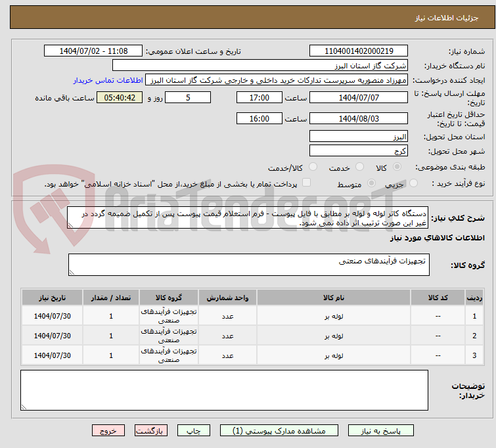This screenshot has width=496, height=448.
Task: Click the تاریخ نیاز column header
Action: (52, 298)
